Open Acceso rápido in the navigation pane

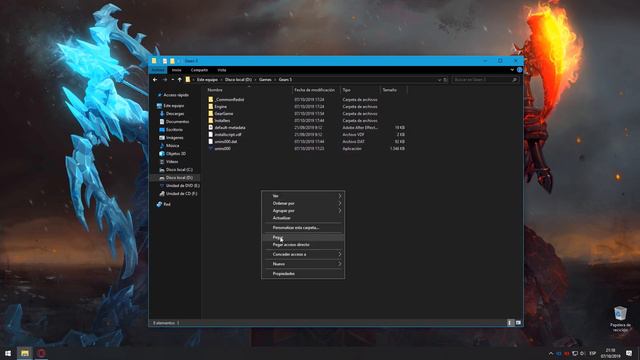tap(176, 95)
